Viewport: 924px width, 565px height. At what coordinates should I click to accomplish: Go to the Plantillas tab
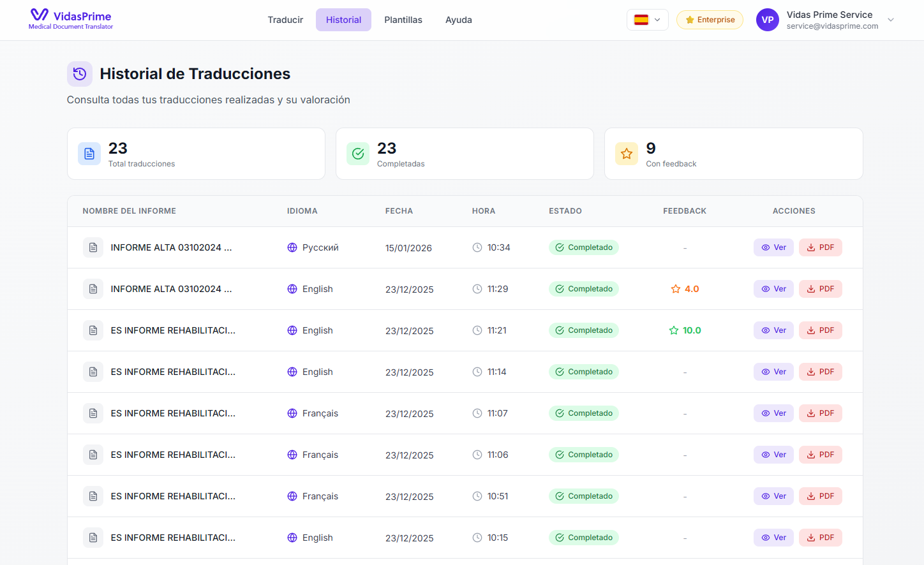(x=403, y=20)
